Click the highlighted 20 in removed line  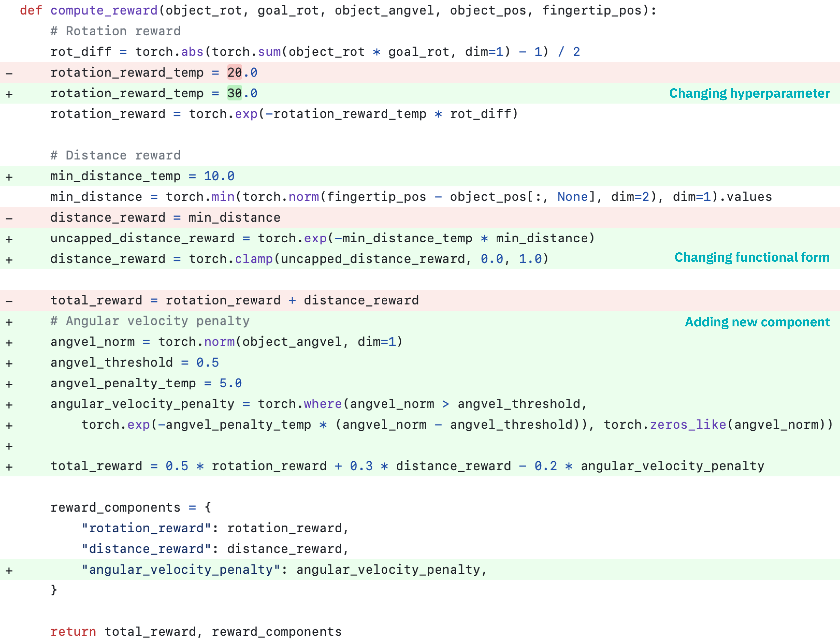click(x=234, y=72)
